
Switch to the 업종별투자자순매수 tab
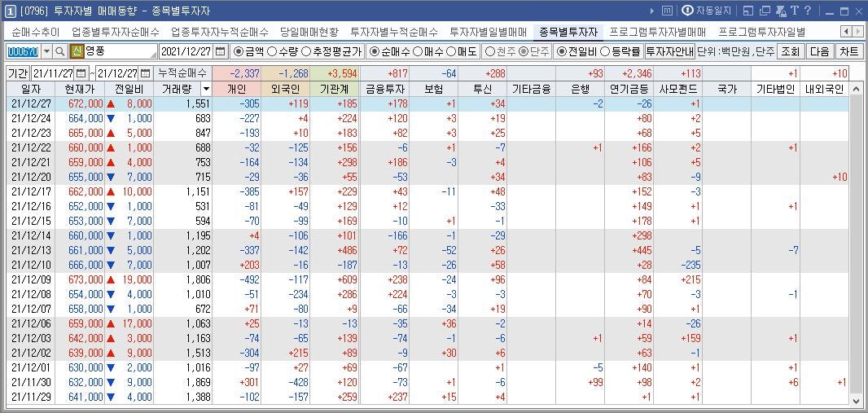[116, 32]
